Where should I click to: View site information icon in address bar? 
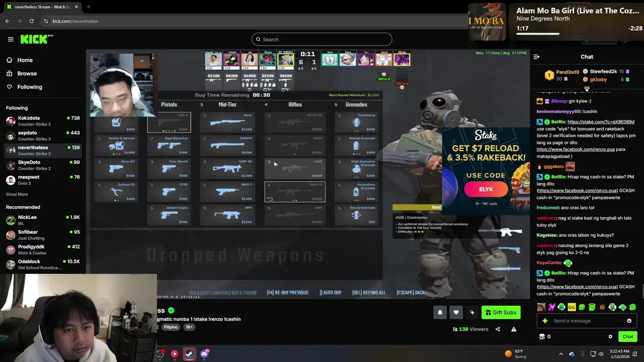pos(46,21)
